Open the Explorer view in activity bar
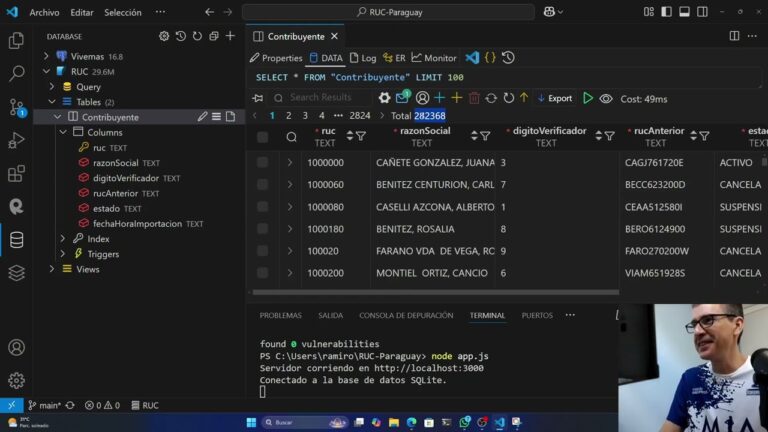The width and height of the screenshot is (768, 432). click(x=16, y=40)
